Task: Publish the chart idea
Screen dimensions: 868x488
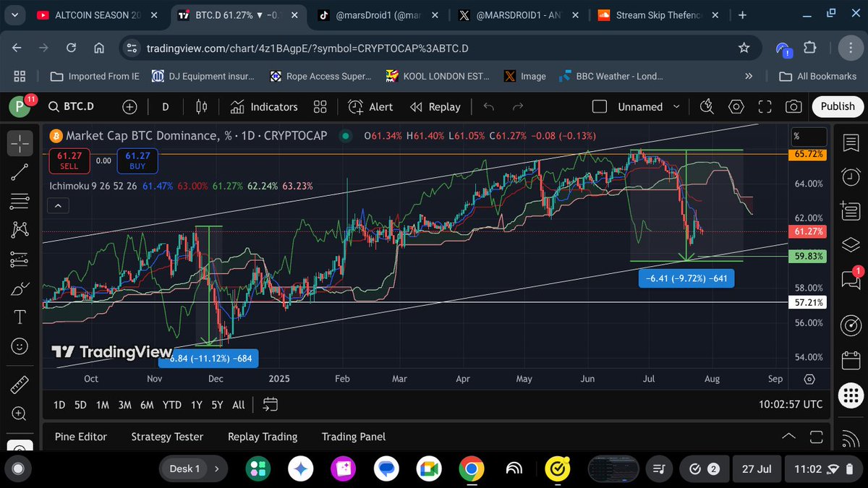Action: pos(838,106)
